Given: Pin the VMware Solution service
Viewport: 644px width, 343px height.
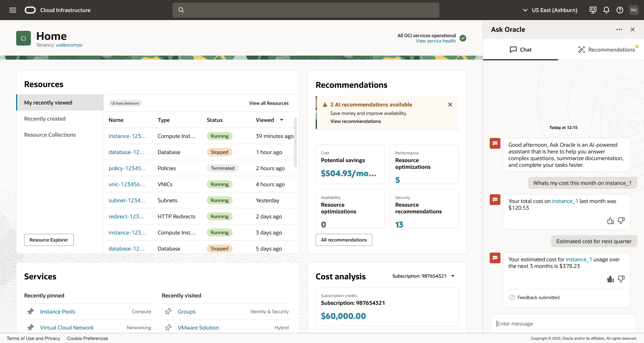Looking at the screenshot, I should point(168,328).
